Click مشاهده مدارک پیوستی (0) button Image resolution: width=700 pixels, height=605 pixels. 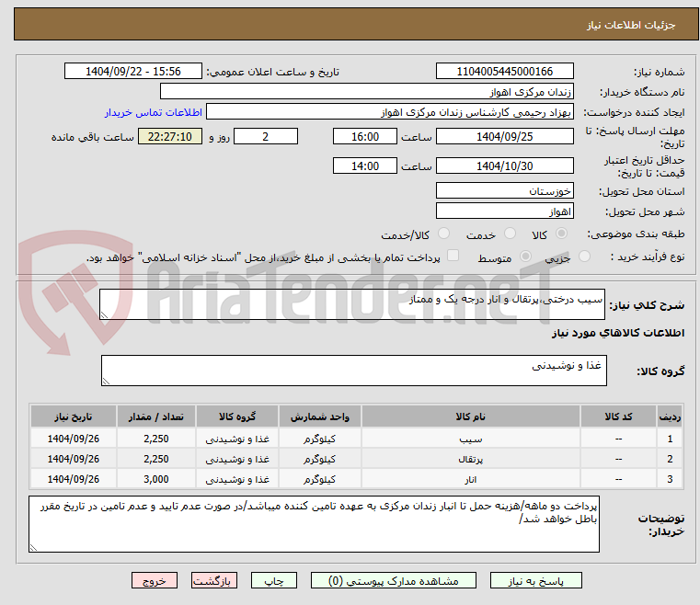[x=394, y=580]
